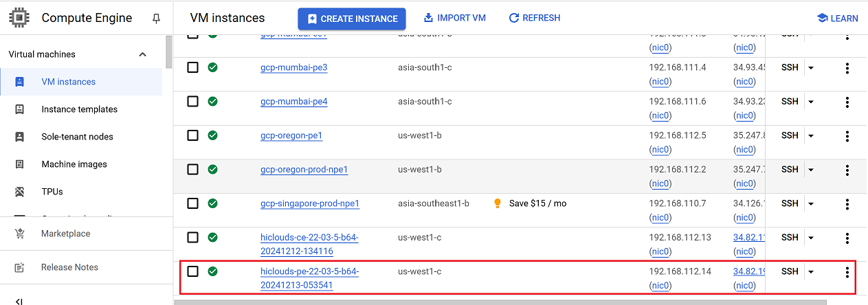Click the Release Notes icon

(x=19, y=267)
